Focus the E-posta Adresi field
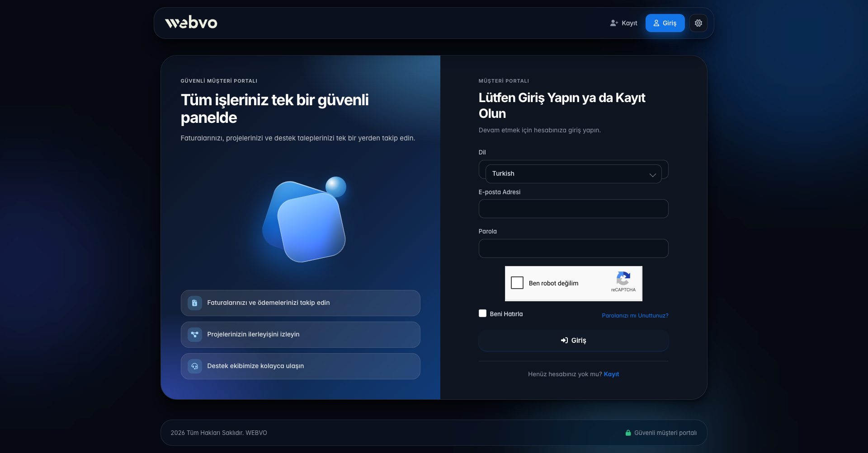 [x=573, y=209]
